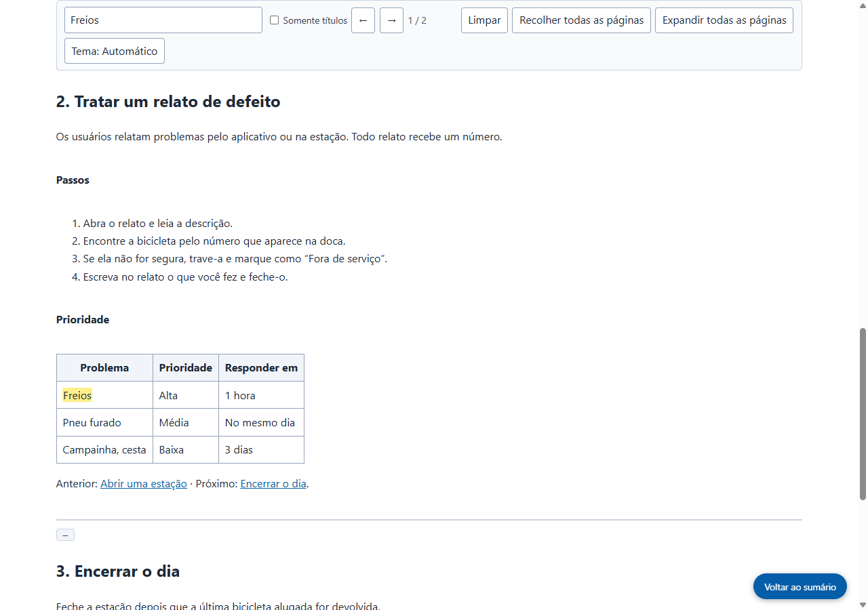The height and width of the screenshot is (610, 868).
Task: Click step "Encontre a bicicleta pelo número"
Action: (214, 241)
